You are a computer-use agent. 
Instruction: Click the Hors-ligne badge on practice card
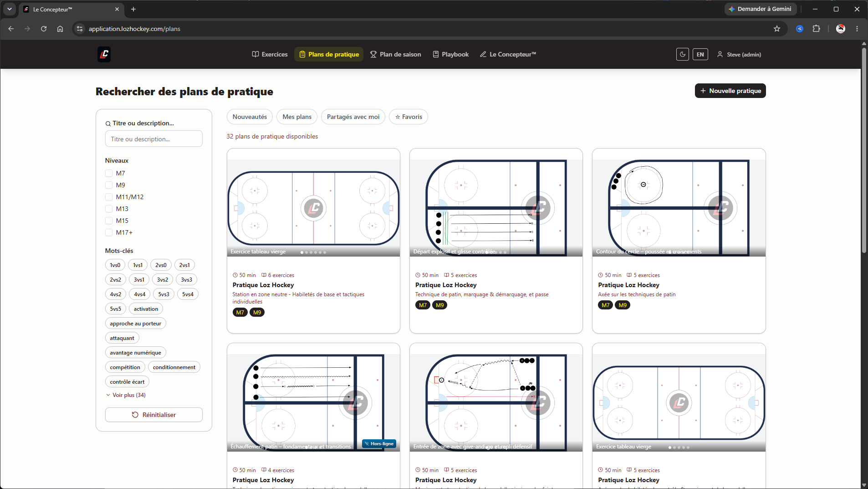point(379,444)
